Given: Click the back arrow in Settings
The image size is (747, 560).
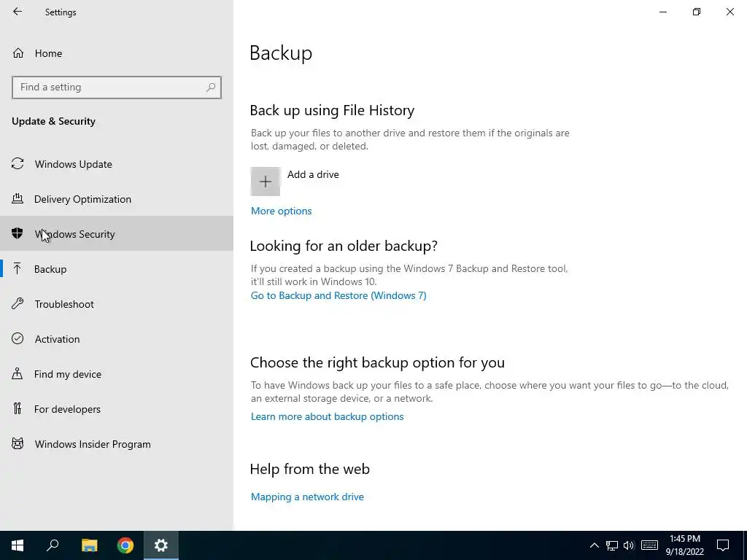Looking at the screenshot, I should click(x=18, y=12).
